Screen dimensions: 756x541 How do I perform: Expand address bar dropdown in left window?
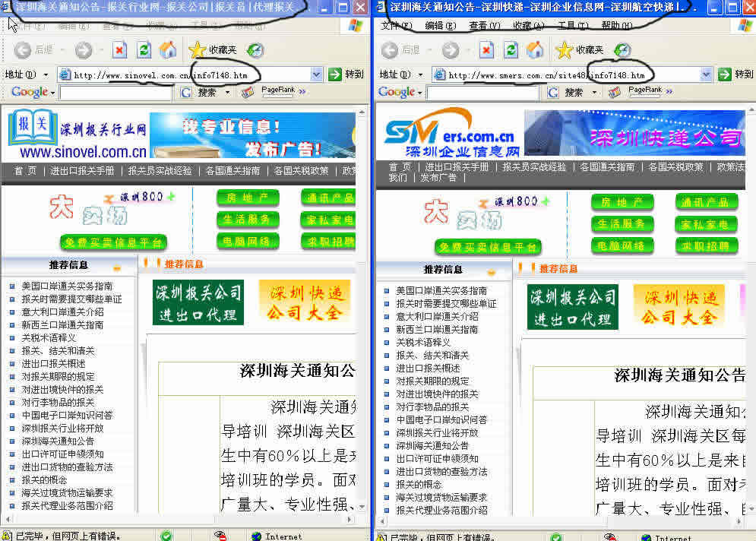tap(316, 74)
